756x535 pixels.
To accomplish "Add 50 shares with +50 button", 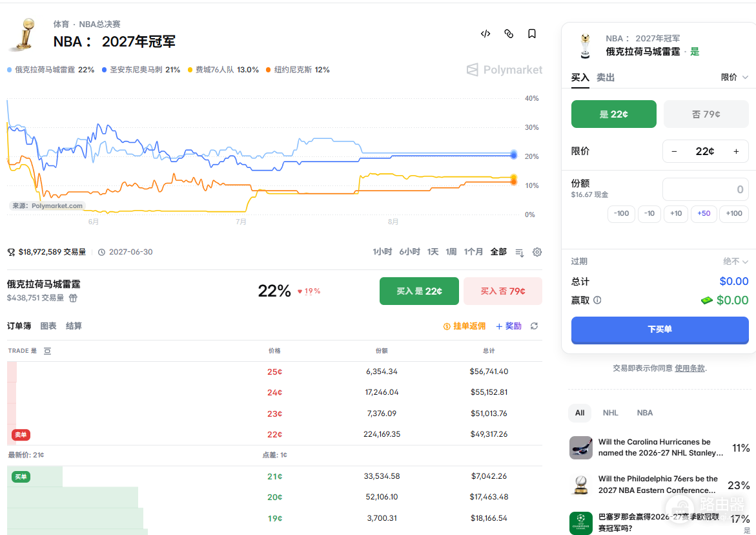I will pos(704,213).
